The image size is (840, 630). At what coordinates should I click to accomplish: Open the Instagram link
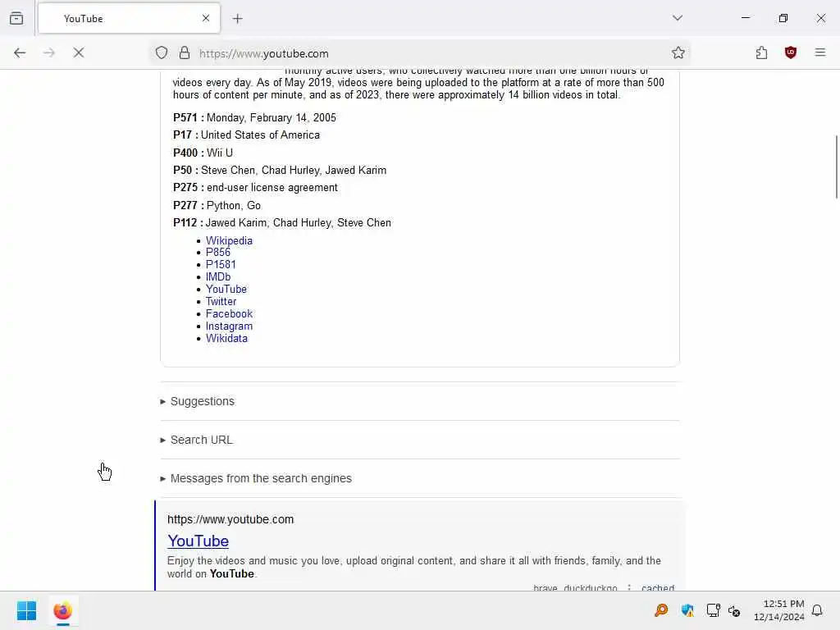[229, 326]
